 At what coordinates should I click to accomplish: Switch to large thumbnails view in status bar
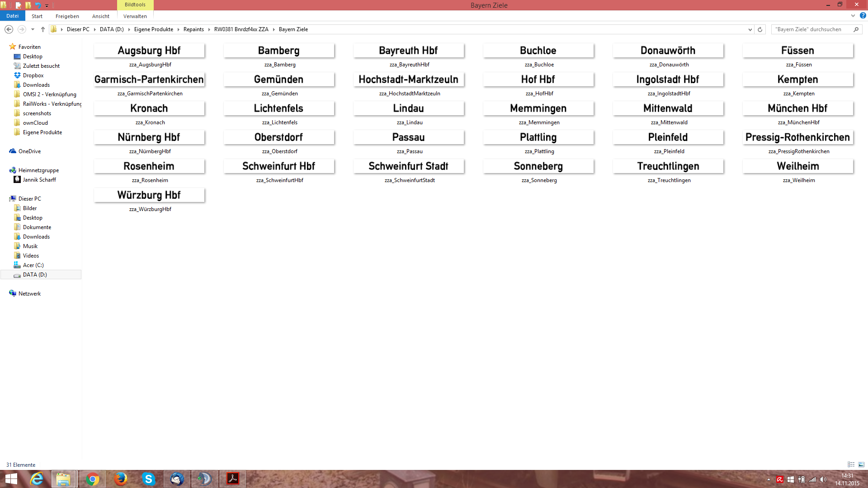[x=861, y=465]
